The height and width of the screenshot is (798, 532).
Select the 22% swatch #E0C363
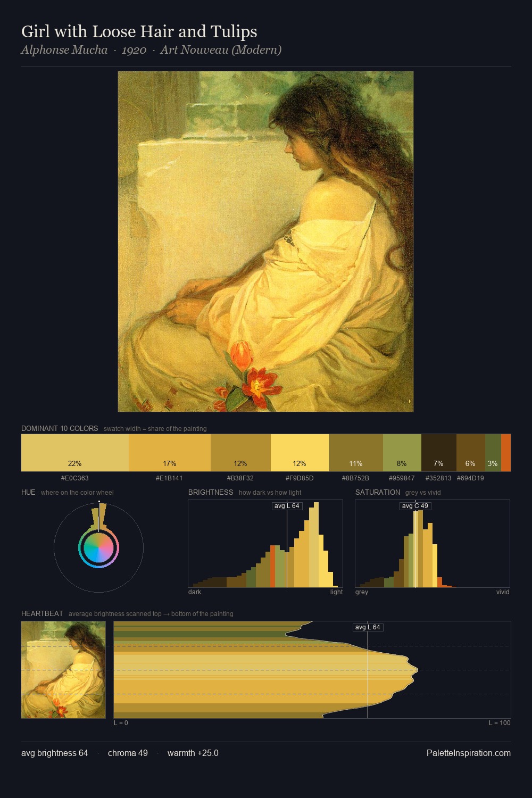75,453
